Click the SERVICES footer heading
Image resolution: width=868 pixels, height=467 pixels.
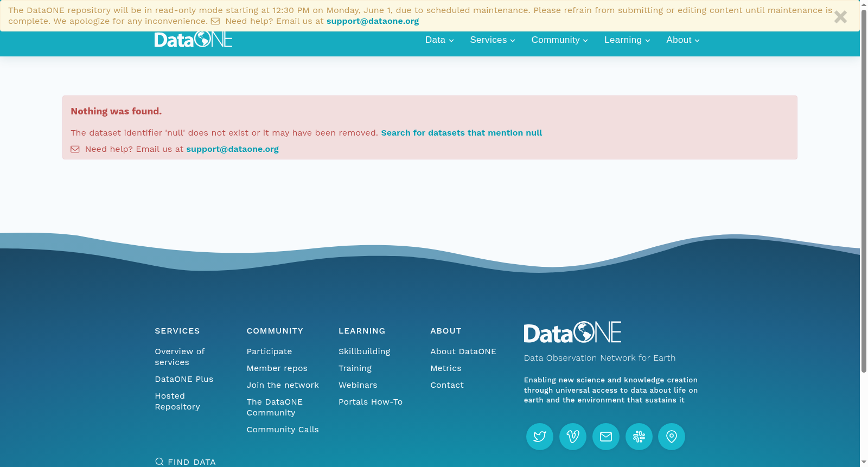pyautogui.click(x=177, y=331)
